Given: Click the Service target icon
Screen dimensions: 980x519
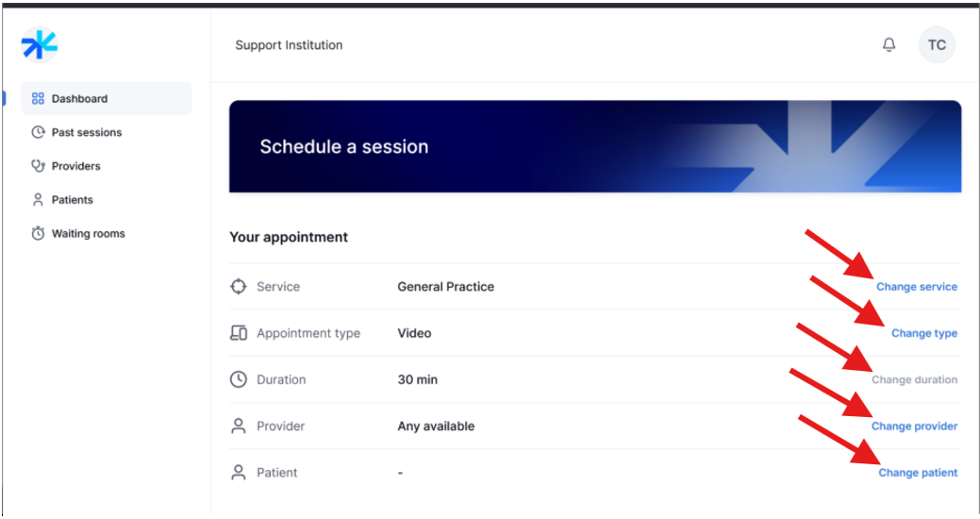Looking at the screenshot, I should [x=239, y=287].
